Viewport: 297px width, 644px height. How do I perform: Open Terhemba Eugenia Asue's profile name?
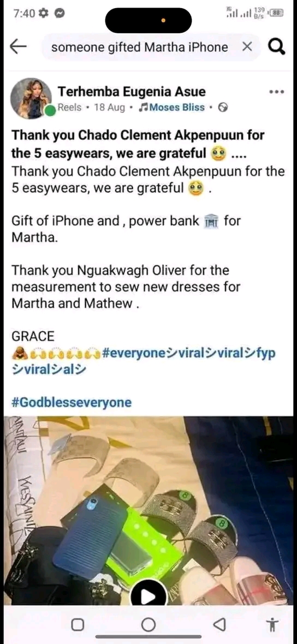132,91
